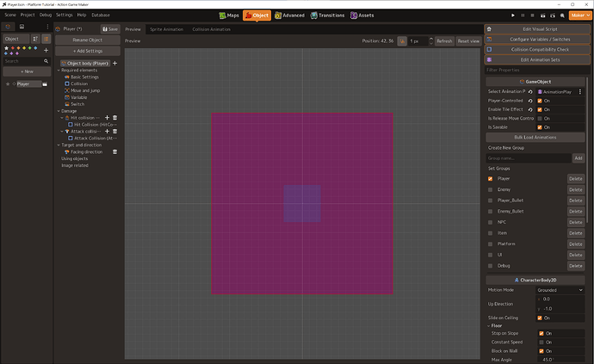This screenshot has width=594, height=364.
Task: Switch to the Collision Animation tab
Action: [x=211, y=29]
